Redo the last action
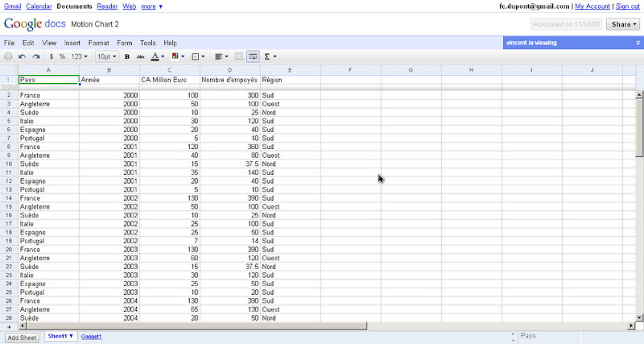This screenshot has width=644, height=344. point(36,56)
